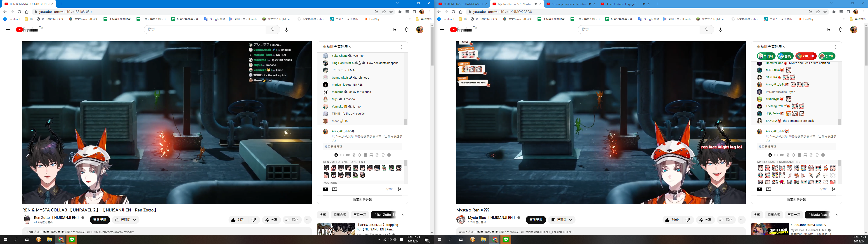Select the lightbulb emoji category in Mysta chat

tap(817, 155)
